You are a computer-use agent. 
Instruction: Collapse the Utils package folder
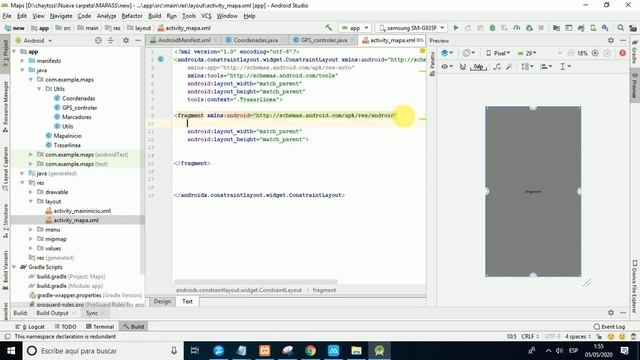39,89
